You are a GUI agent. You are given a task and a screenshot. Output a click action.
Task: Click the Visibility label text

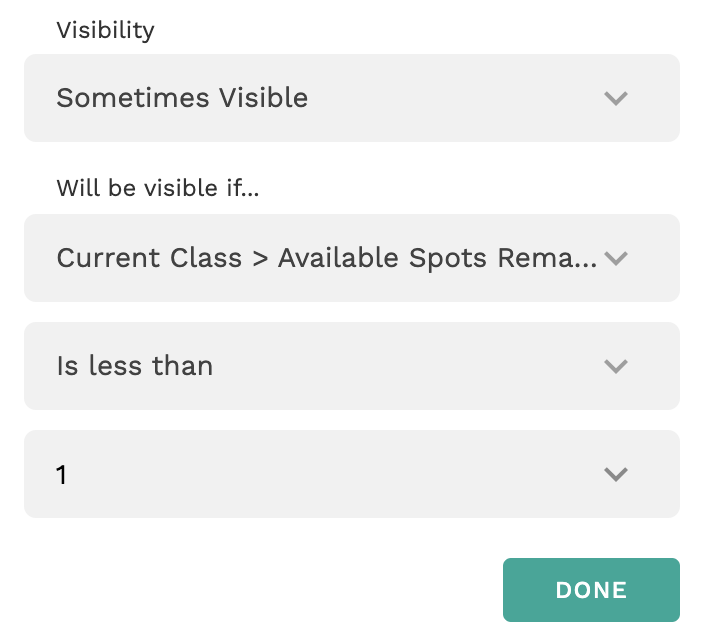(105, 30)
